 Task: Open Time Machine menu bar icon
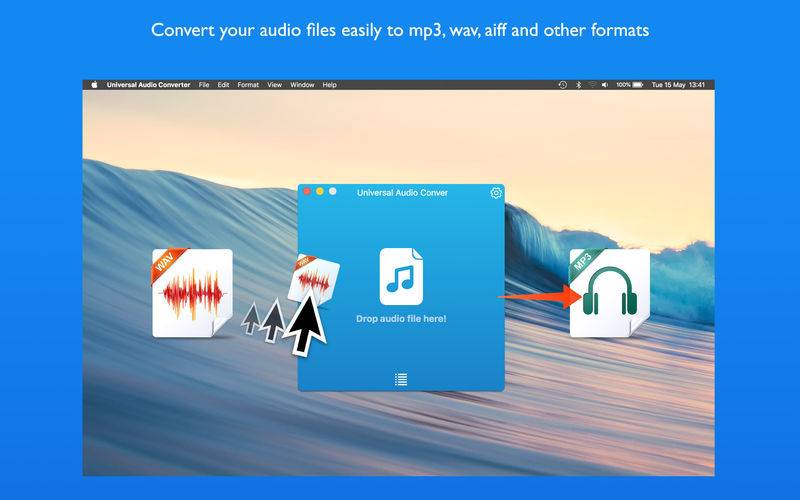point(563,85)
